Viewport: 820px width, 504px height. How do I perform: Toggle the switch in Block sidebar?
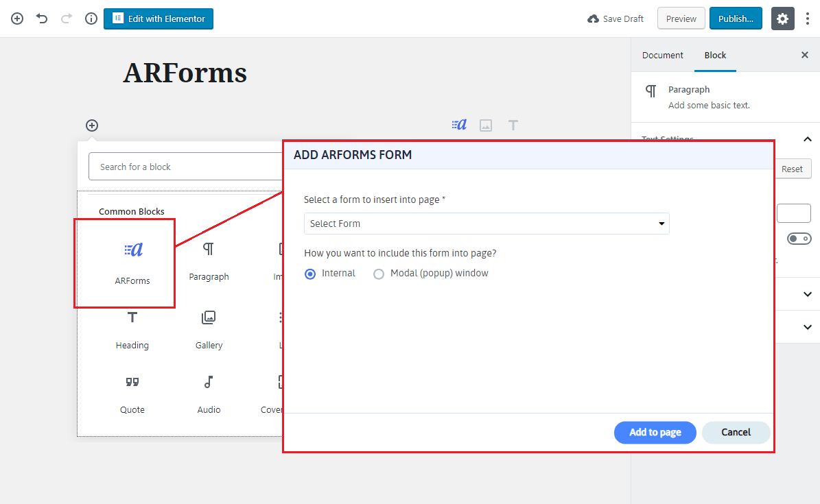pyautogui.click(x=799, y=239)
